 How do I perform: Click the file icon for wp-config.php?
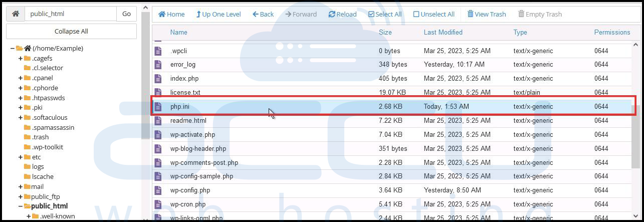click(158, 190)
